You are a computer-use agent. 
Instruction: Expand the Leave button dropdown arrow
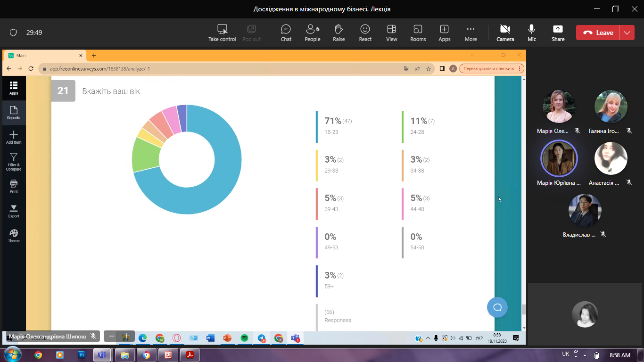point(627,33)
